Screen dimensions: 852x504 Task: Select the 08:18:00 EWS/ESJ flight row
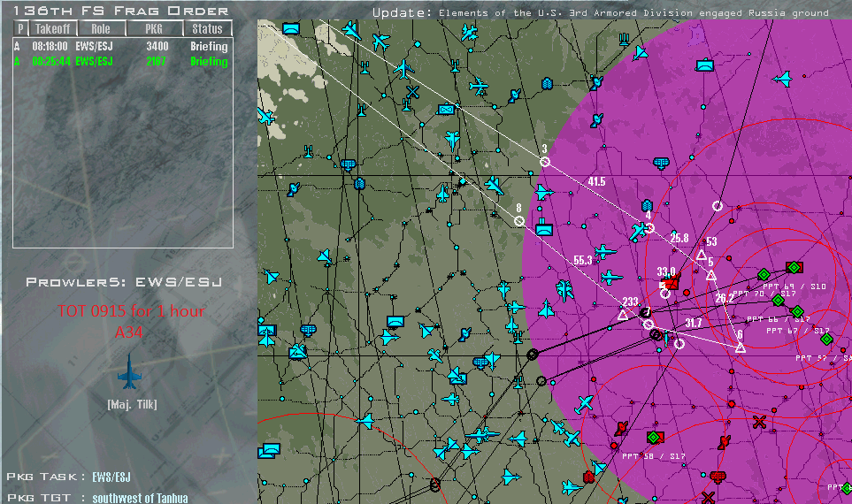122,47
